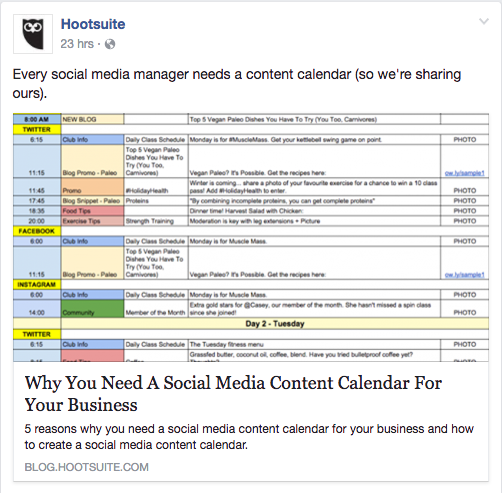Click the 'Member of the Month' cell
The width and height of the screenshot is (502, 493).
[156, 309]
